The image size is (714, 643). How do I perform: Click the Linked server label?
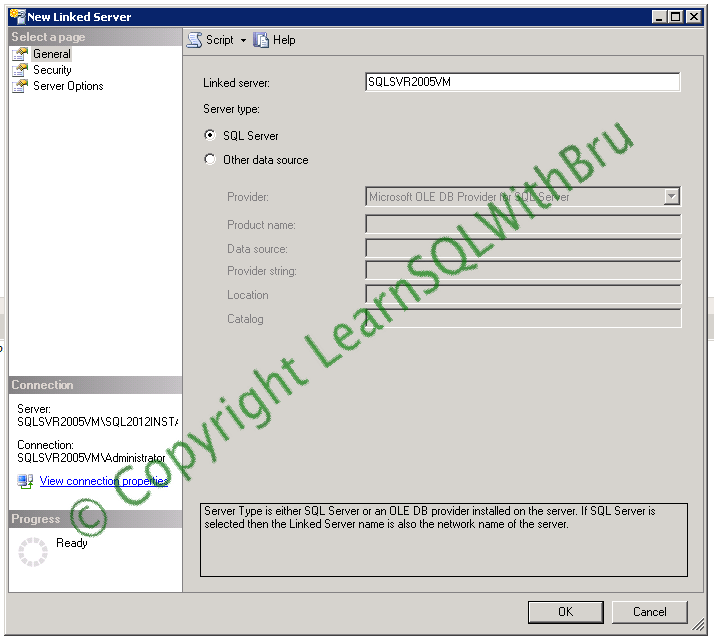(x=236, y=83)
